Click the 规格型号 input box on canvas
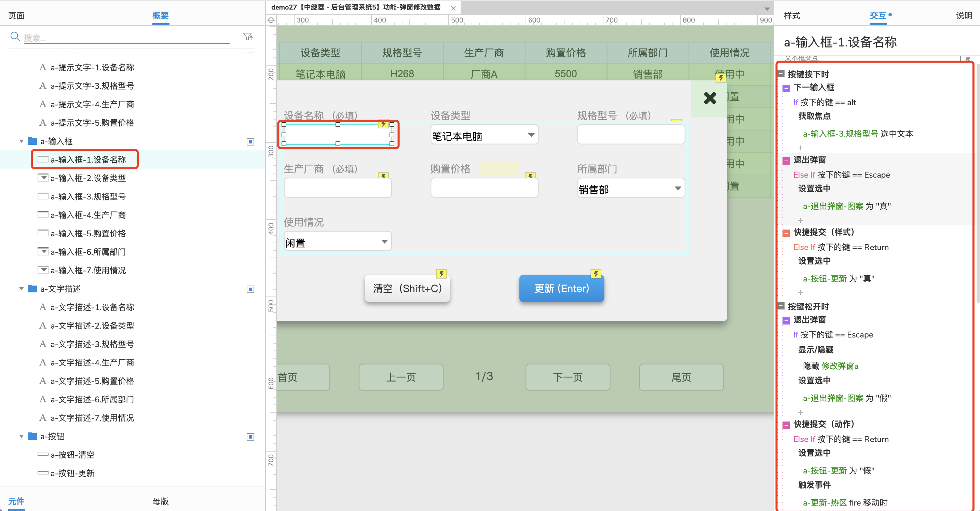Image resolution: width=980 pixels, height=511 pixels. 631,135
